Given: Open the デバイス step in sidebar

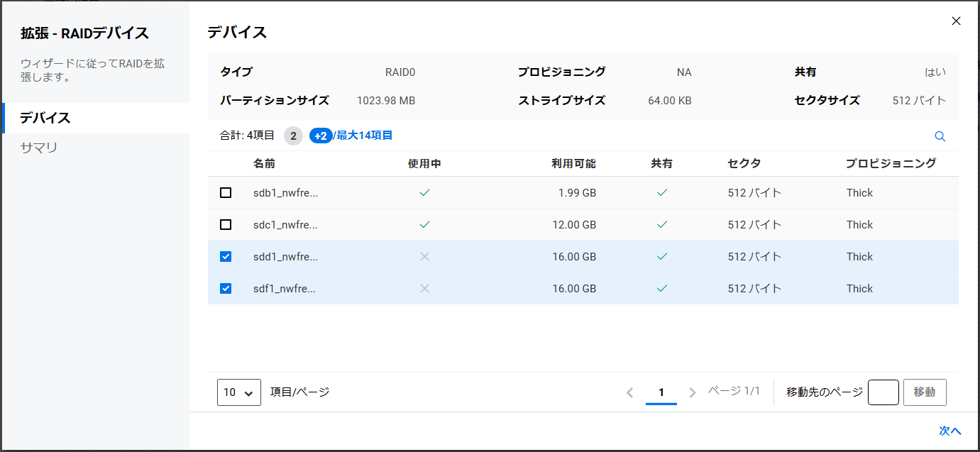Looking at the screenshot, I should coord(45,118).
